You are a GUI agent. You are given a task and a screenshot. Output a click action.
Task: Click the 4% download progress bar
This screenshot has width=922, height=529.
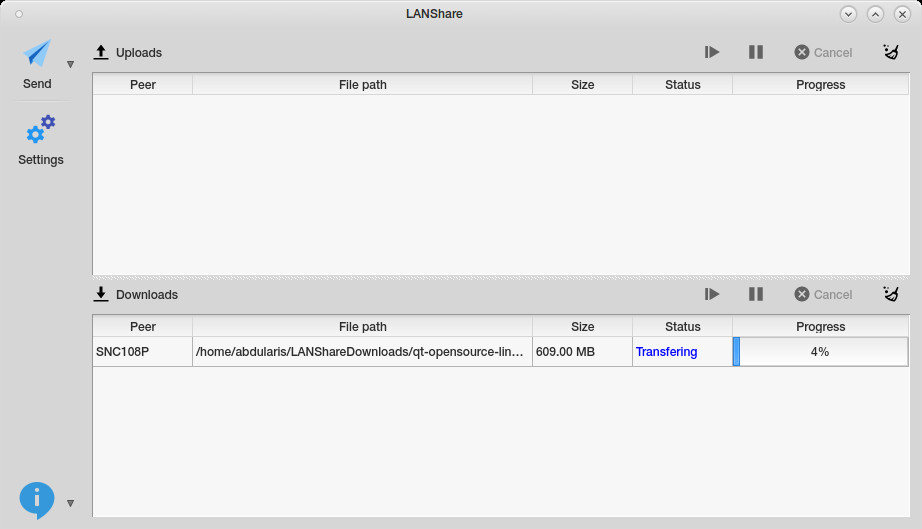pos(821,351)
